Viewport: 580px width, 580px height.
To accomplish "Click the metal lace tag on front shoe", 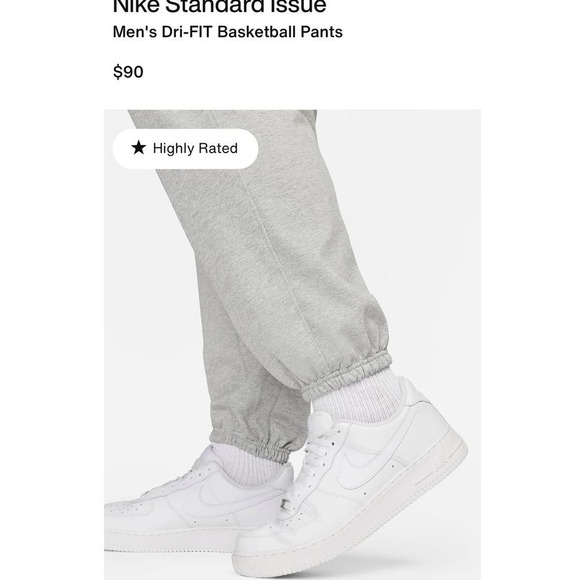I will point(286,504).
